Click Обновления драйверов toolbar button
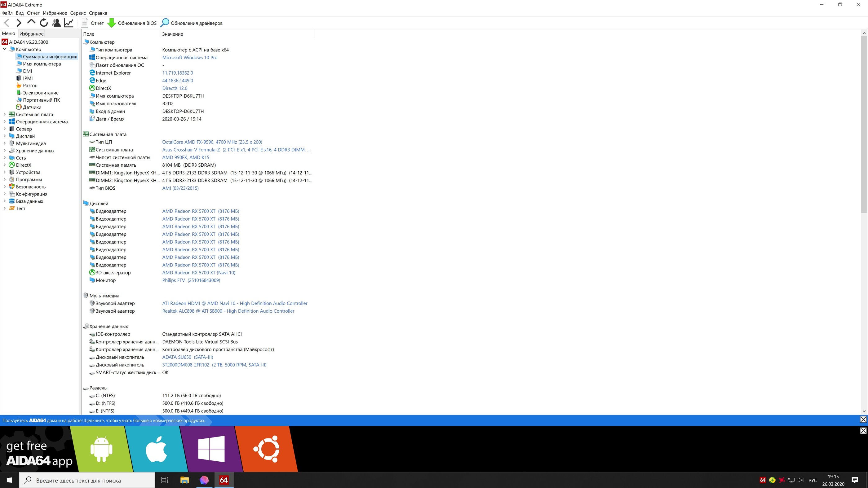The image size is (868, 488). [191, 23]
